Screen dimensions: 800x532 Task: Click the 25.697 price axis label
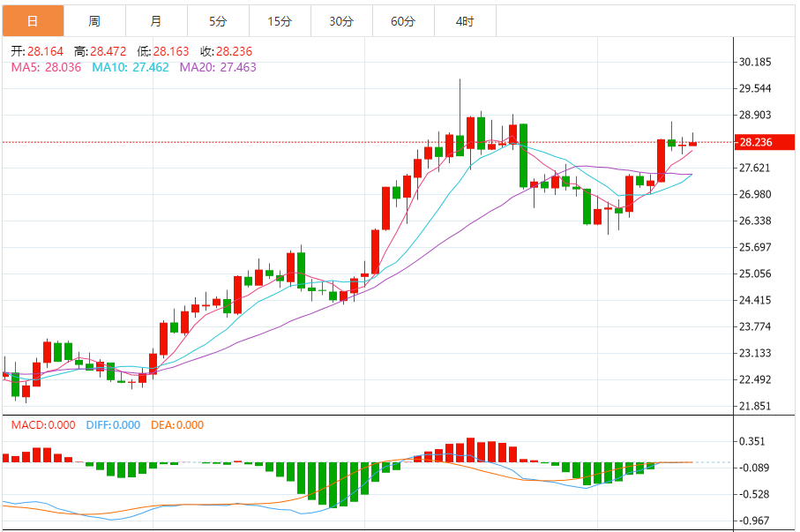(x=755, y=248)
